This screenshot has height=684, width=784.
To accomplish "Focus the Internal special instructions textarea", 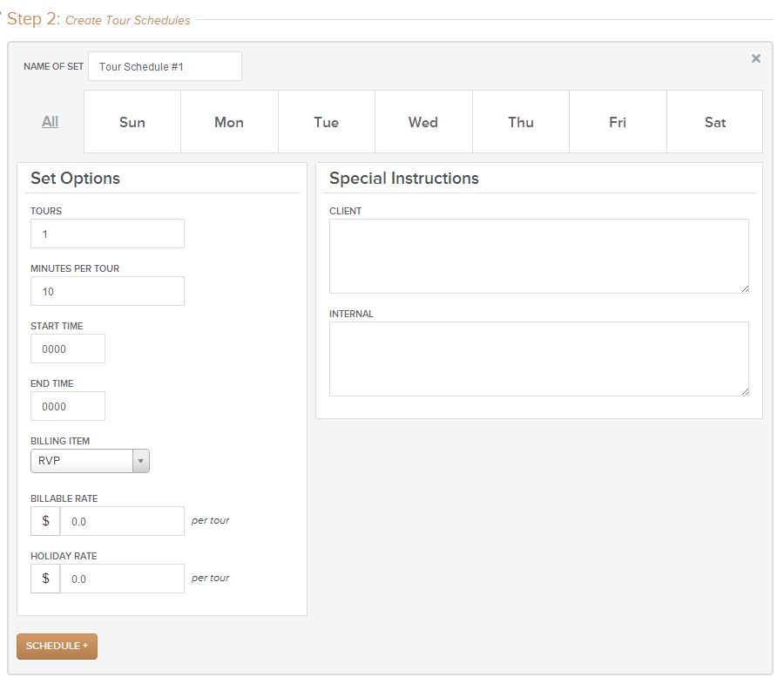I will (538, 359).
